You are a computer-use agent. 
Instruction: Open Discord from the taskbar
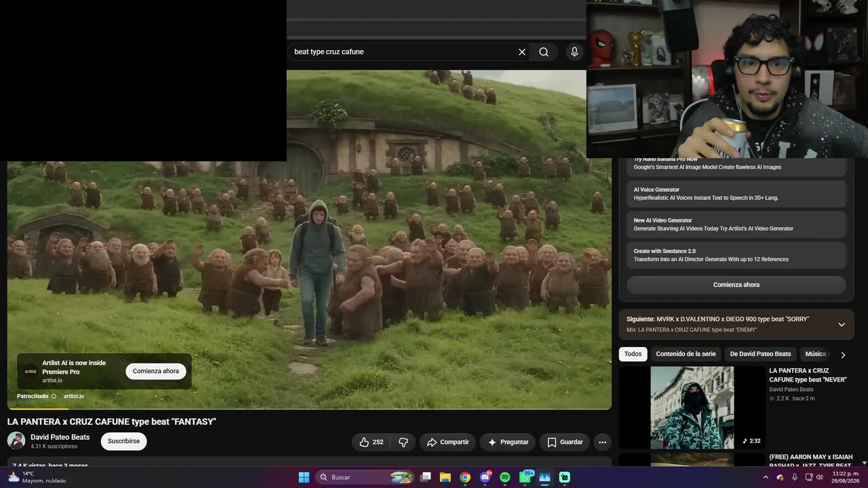pos(485,477)
